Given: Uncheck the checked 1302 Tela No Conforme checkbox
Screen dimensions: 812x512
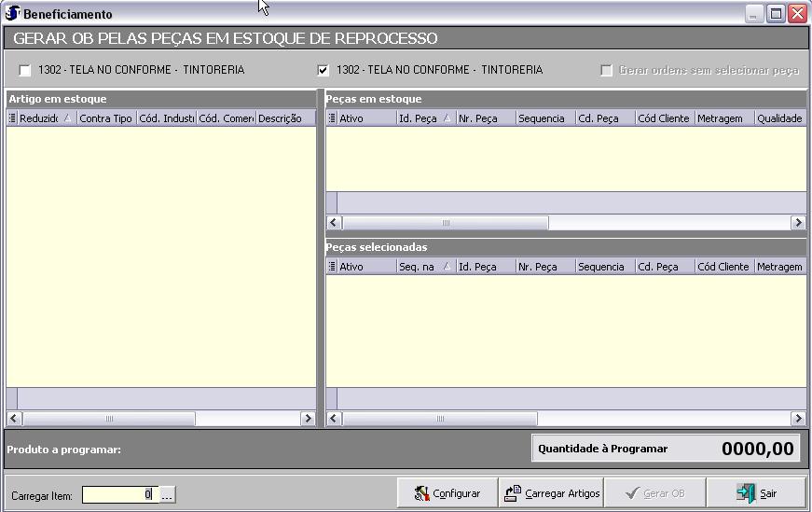Looking at the screenshot, I should [x=323, y=70].
